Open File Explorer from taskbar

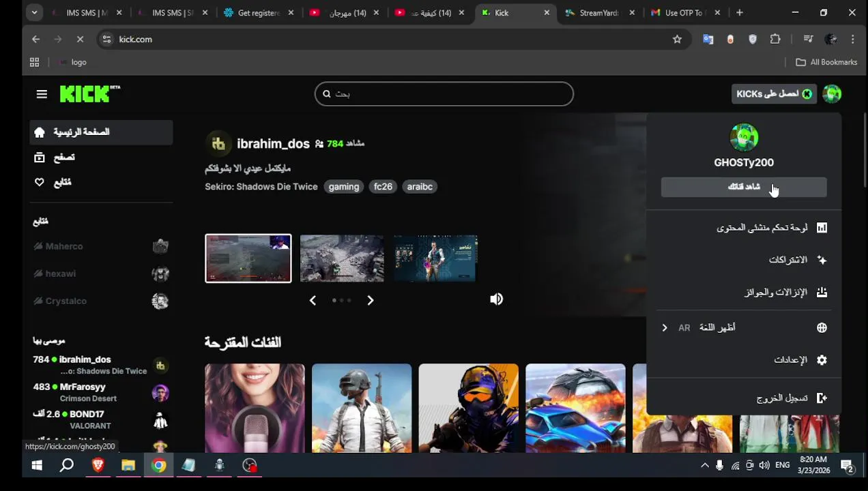point(128,466)
